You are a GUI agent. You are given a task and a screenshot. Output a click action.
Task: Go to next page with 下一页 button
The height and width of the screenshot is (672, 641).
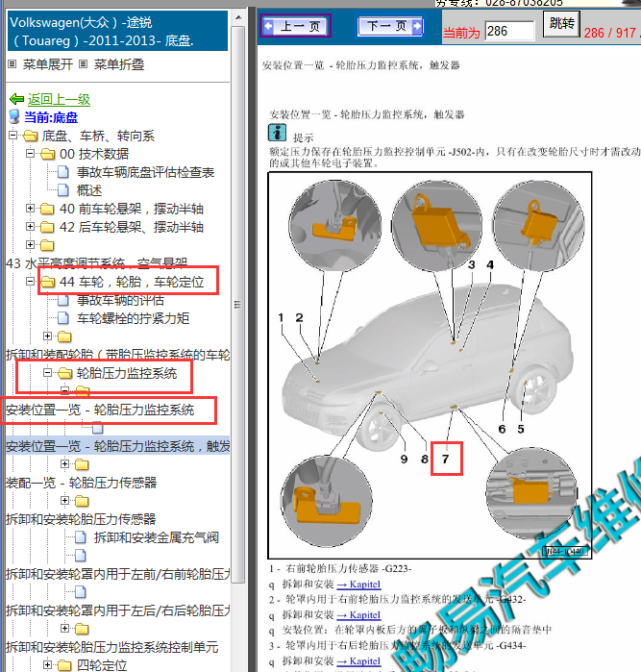click(390, 26)
